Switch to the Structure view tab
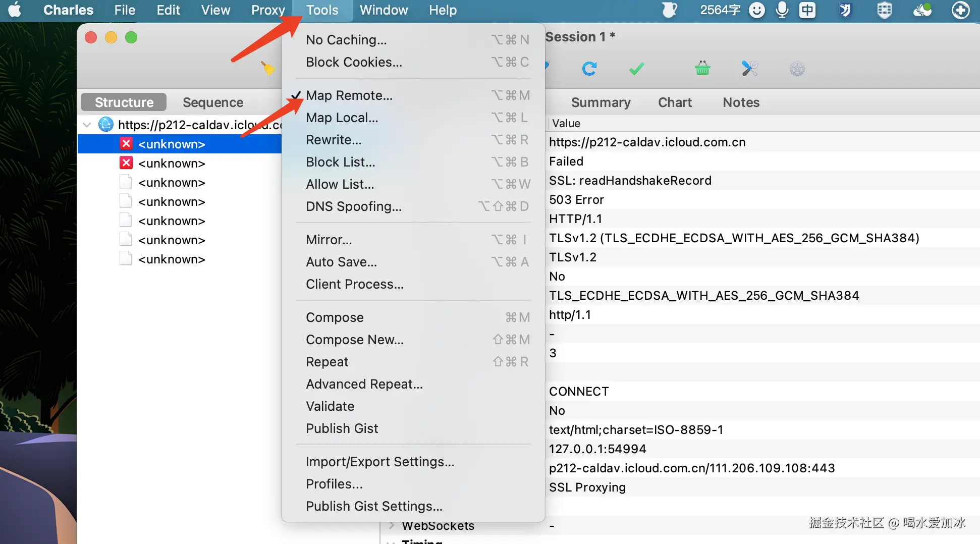The image size is (980, 544). click(124, 102)
